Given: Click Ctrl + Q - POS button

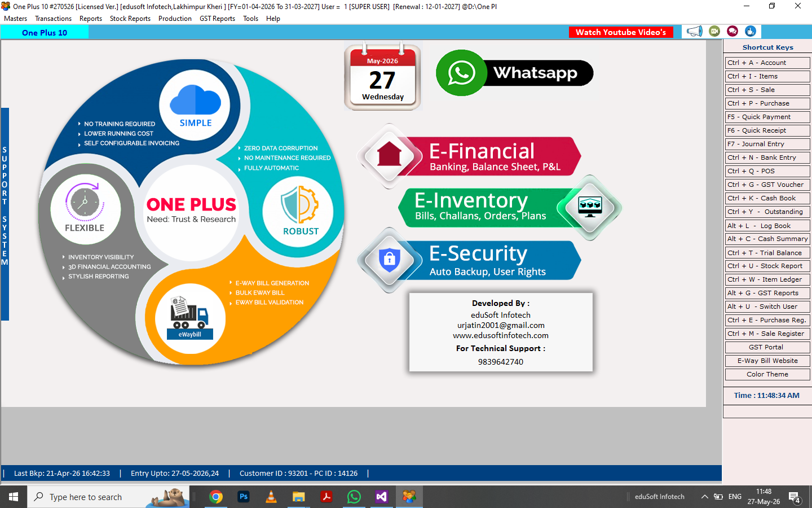Looking at the screenshot, I should click(x=767, y=171).
